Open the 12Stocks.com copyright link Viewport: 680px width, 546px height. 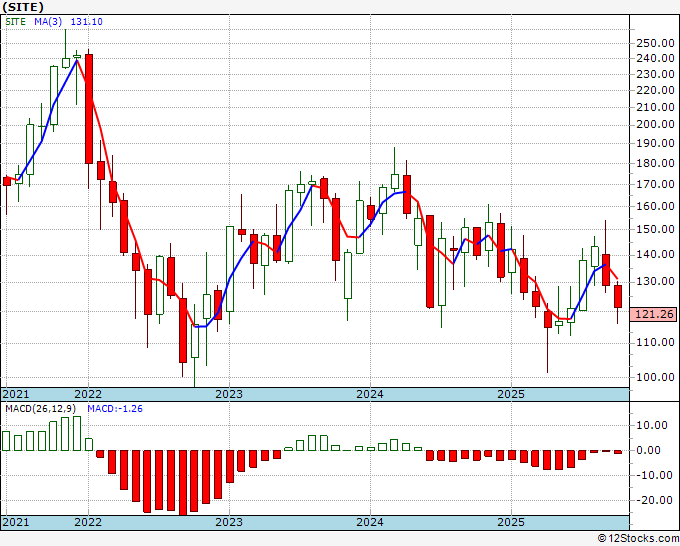pos(638,539)
